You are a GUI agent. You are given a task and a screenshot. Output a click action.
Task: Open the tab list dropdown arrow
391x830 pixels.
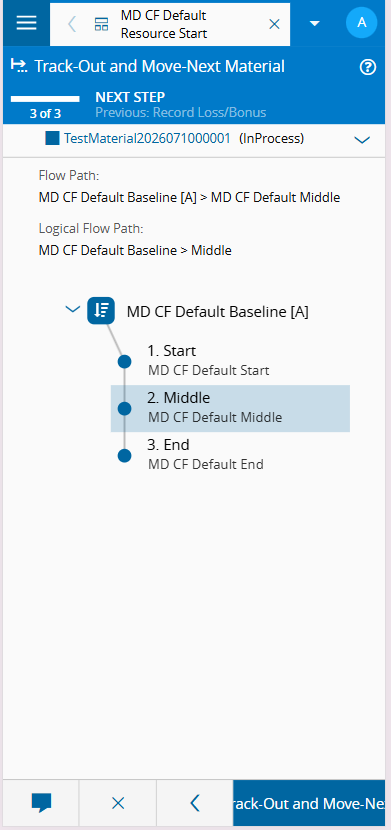coord(315,23)
